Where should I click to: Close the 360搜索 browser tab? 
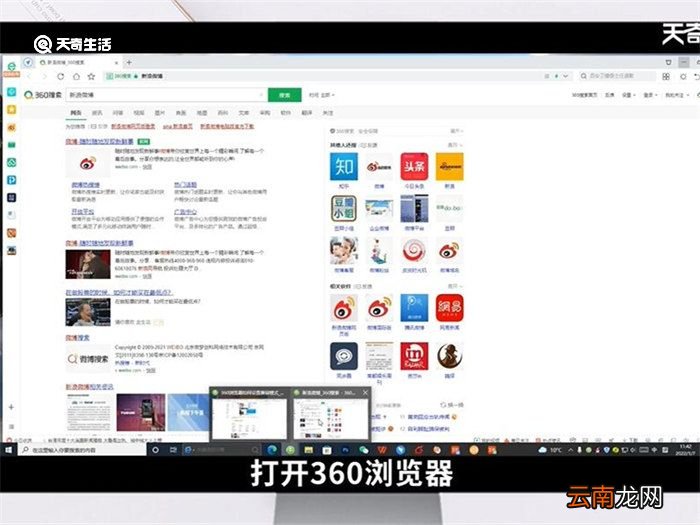click(117, 62)
